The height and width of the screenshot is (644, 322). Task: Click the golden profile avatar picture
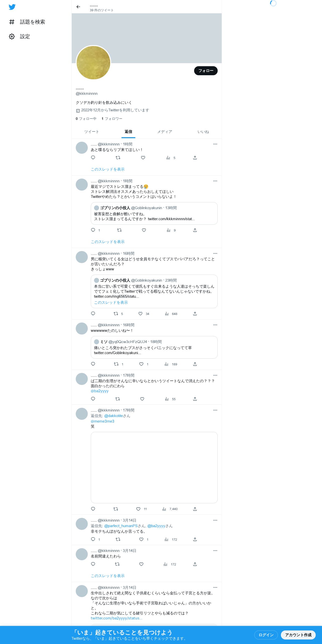[93, 63]
